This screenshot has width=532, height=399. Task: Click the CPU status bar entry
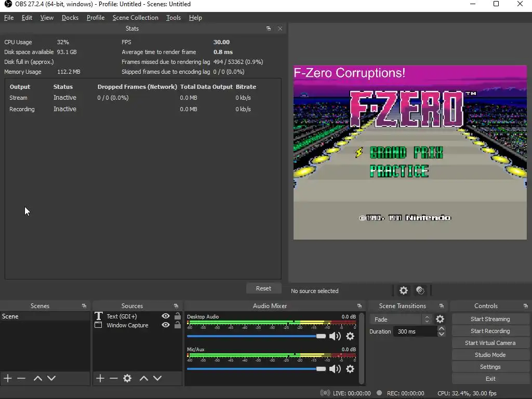(467, 393)
